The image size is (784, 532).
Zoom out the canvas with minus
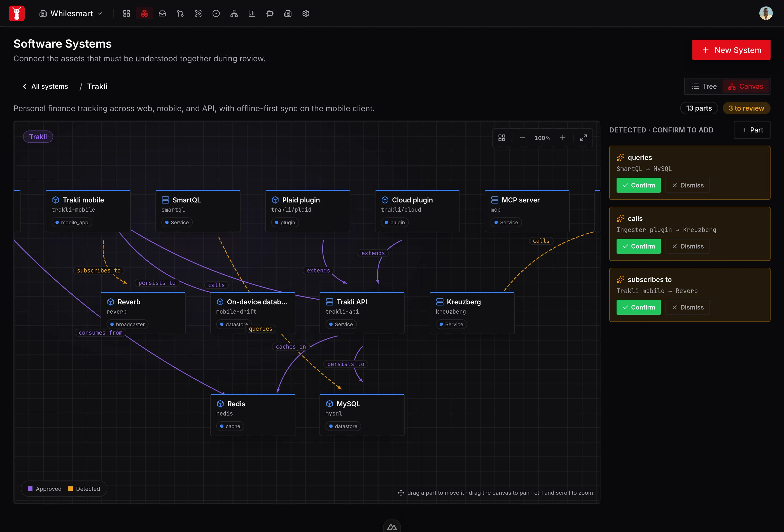[522, 138]
